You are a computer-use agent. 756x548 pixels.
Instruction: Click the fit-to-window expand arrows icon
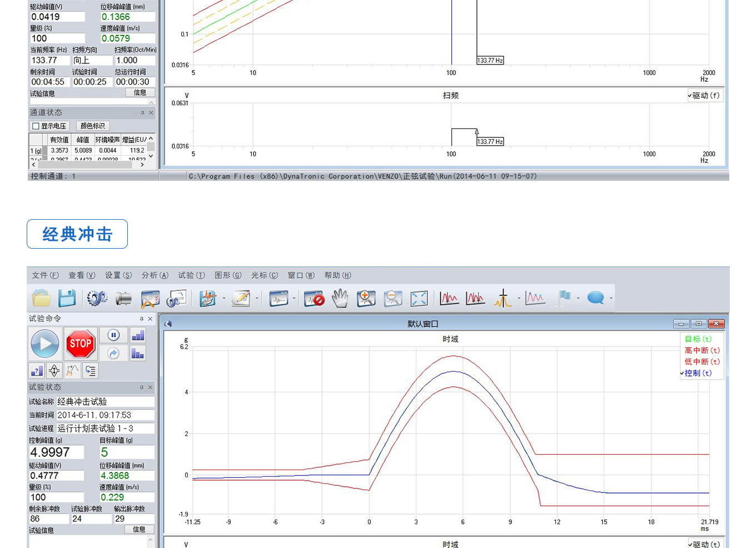(419, 298)
